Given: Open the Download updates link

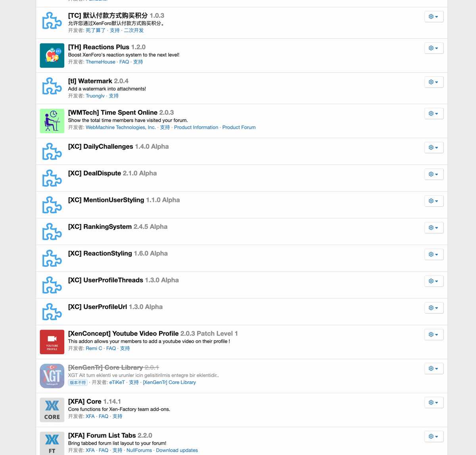Looking at the screenshot, I should click(177, 450).
